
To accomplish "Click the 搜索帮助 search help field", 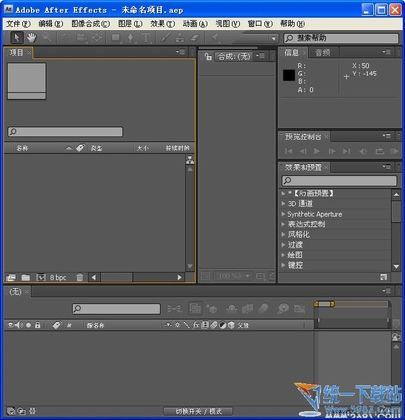I will (x=341, y=38).
